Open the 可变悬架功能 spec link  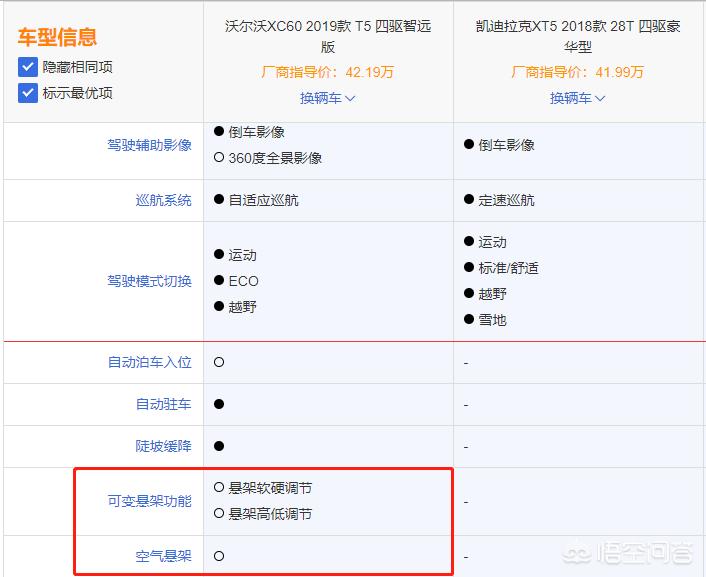tap(149, 501)
